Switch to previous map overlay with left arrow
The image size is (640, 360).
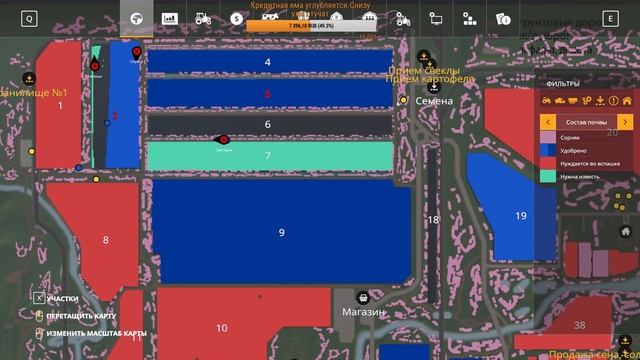coord(548,122)
